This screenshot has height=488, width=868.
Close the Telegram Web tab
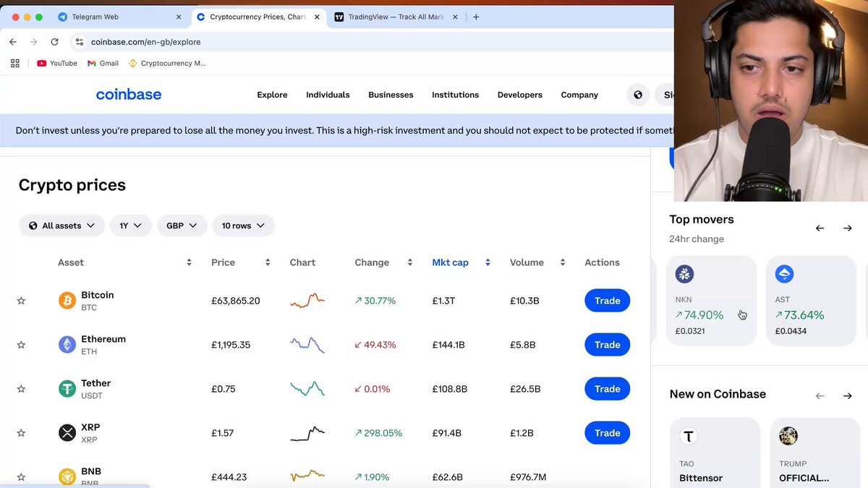tap(179, 17)
